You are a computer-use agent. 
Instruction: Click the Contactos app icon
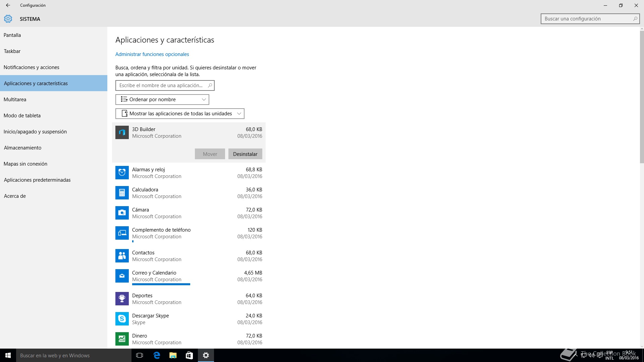122,256
